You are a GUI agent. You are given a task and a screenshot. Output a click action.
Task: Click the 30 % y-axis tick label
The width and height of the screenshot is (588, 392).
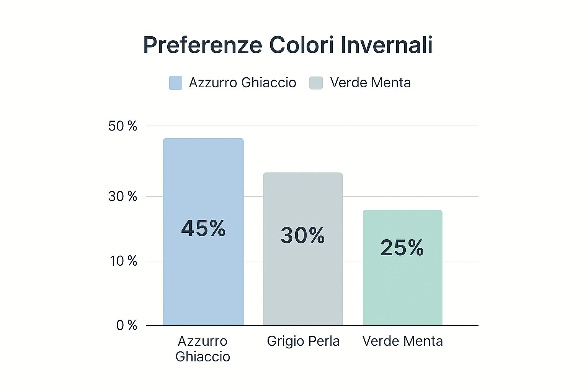122,196
